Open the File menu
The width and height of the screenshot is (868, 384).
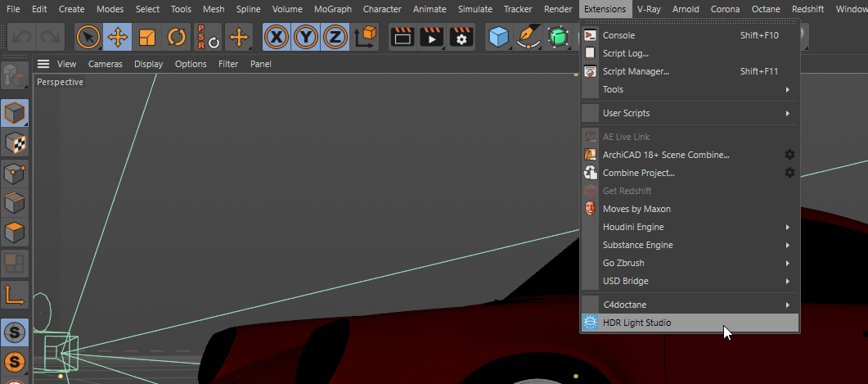(13, 9)
